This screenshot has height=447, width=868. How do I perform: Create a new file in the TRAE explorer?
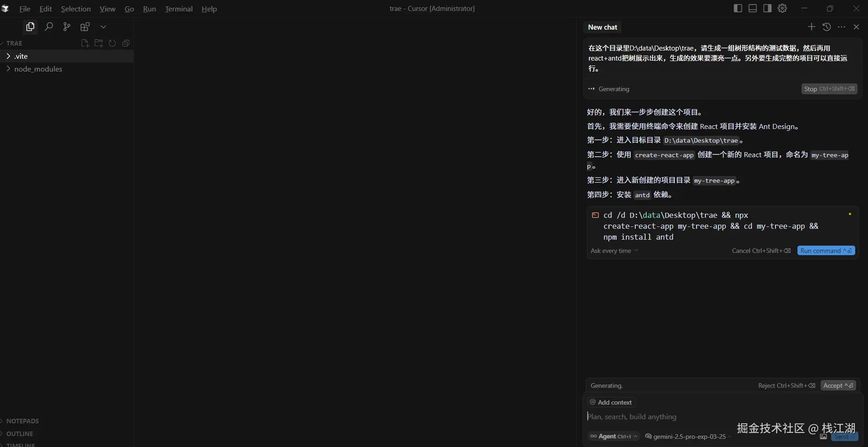85,43
